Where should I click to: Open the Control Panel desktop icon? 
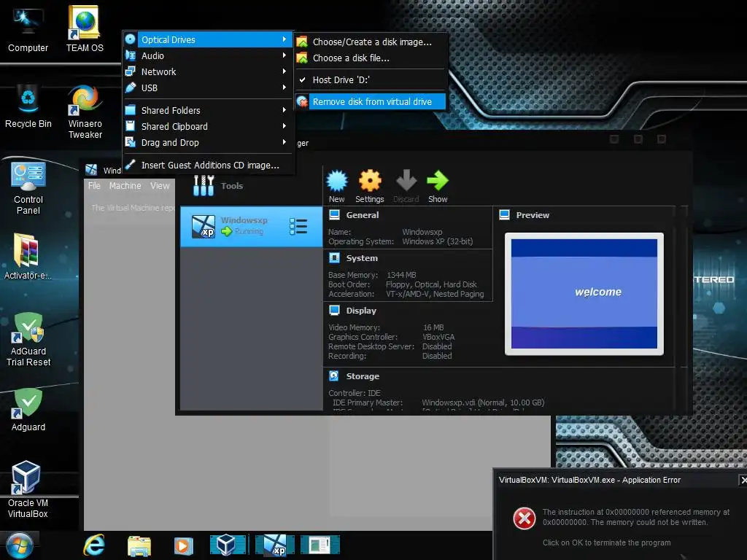pos(28,188)
